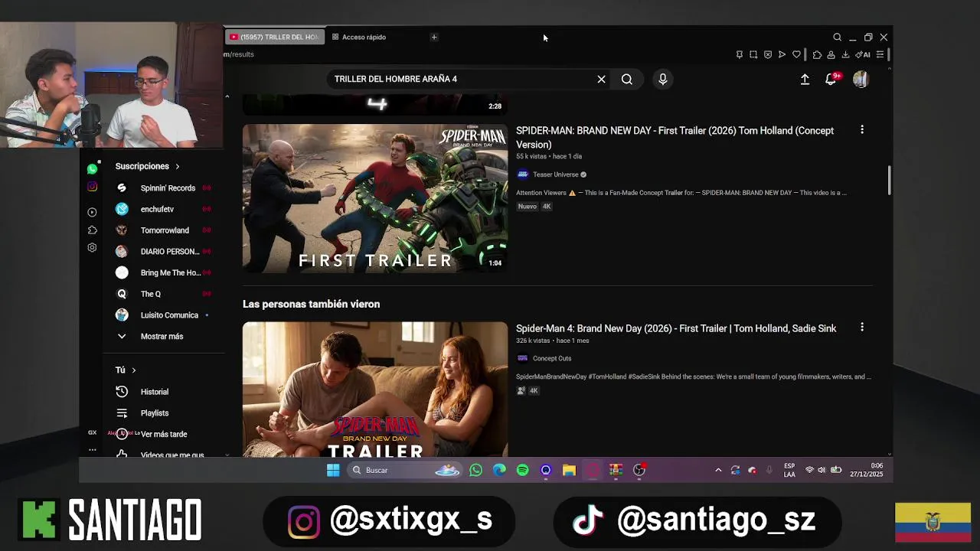
Task: Start voice search with the microphone
Action: [663, 79]
